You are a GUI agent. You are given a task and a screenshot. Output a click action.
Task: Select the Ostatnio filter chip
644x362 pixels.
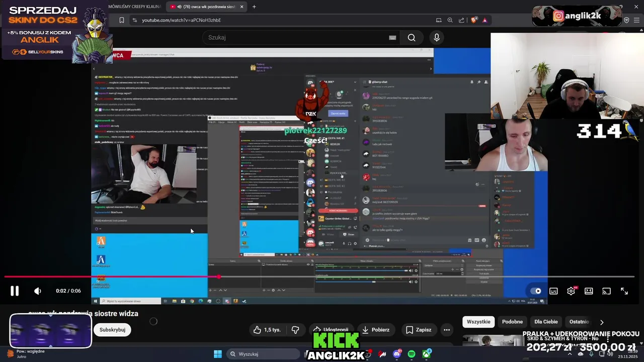[x=579, y=322]
